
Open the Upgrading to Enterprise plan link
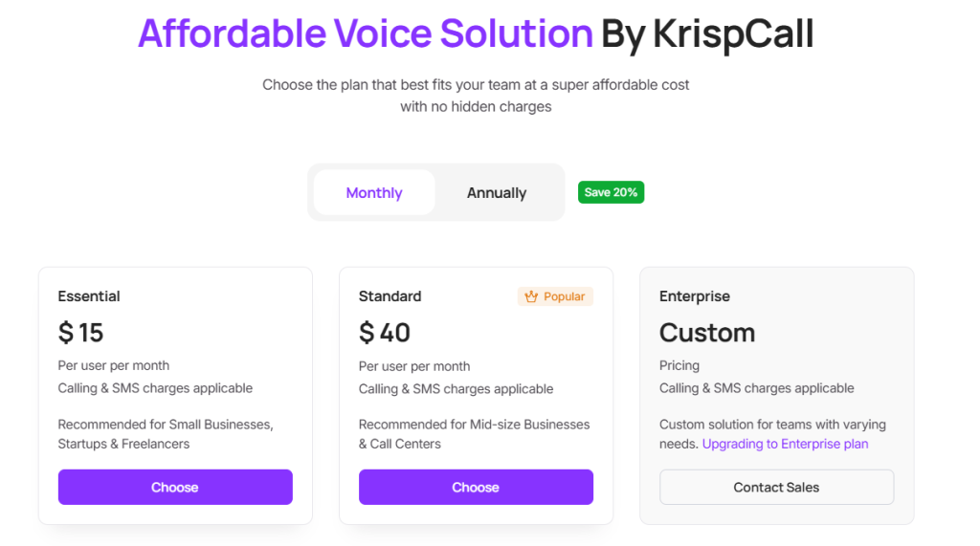pyautogui.click(x=785, y=444)
